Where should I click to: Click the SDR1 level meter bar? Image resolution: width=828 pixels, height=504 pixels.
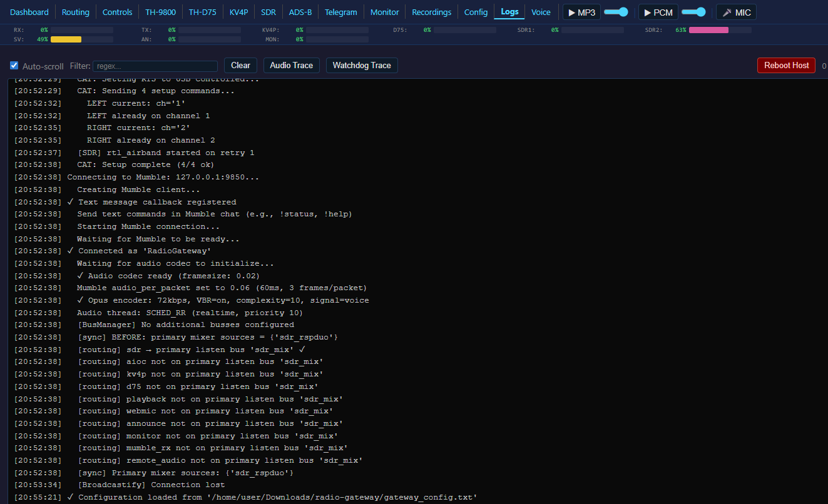(x=593, y=30)
